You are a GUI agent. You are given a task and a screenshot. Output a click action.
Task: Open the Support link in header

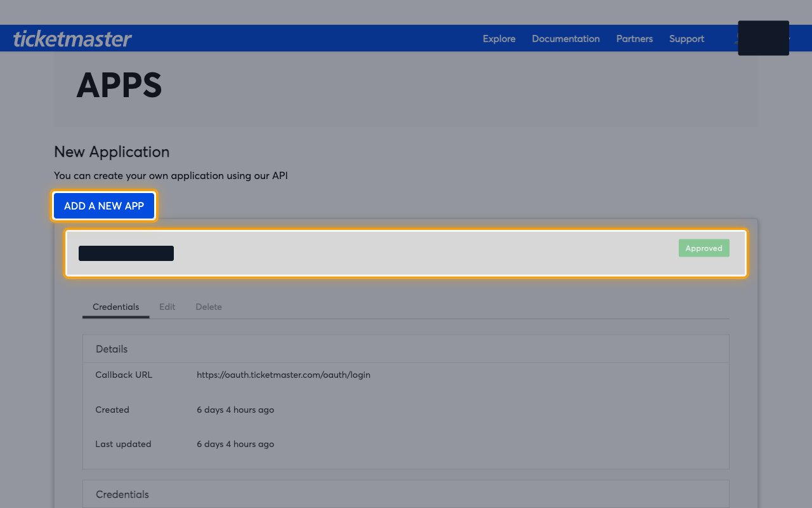686,39
